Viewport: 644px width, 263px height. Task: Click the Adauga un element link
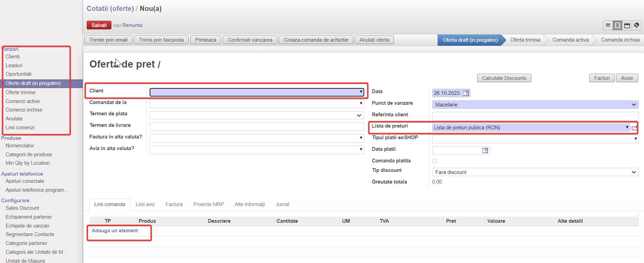coord(115,231)
